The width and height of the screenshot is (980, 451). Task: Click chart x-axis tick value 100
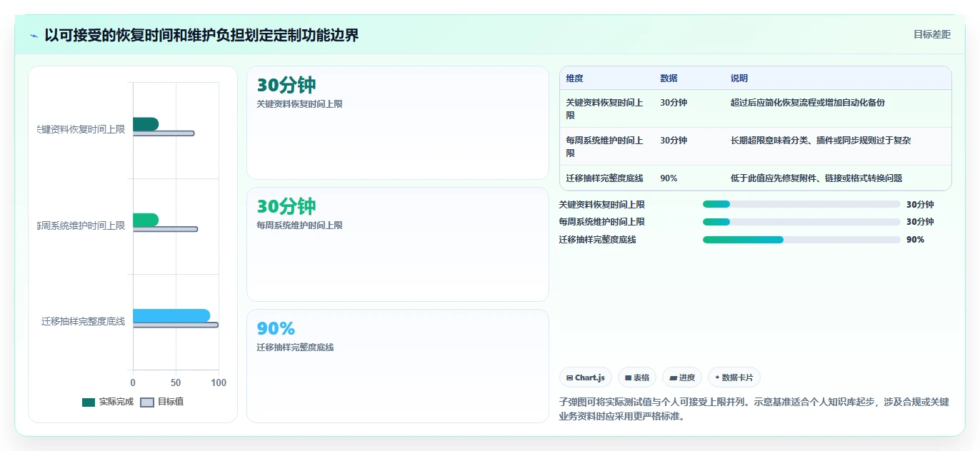[x=219, y=383]
